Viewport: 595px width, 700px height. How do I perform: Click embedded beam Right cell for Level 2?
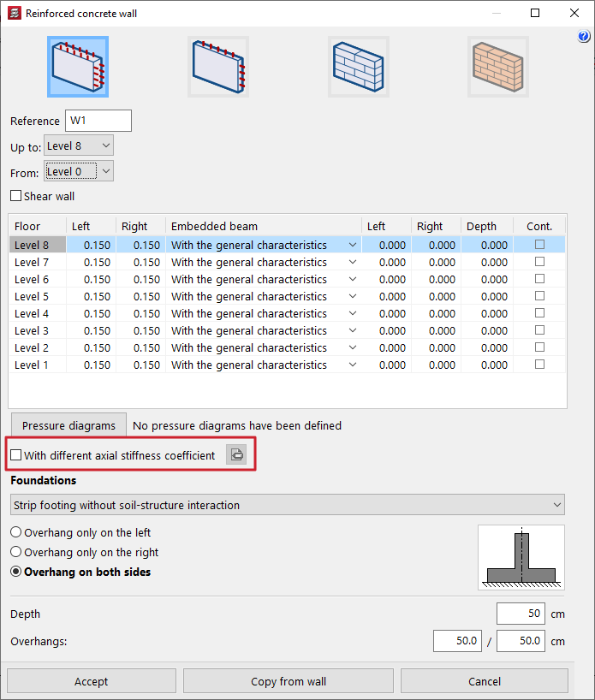pos(437,347)
